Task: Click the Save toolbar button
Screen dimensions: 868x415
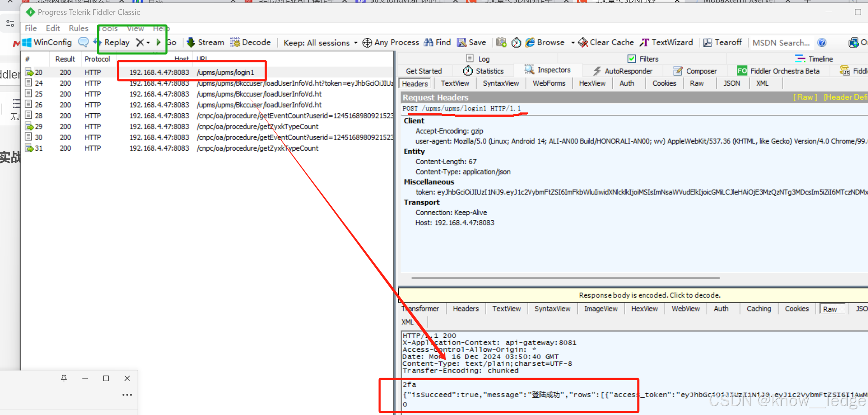Action: (471, 42)
